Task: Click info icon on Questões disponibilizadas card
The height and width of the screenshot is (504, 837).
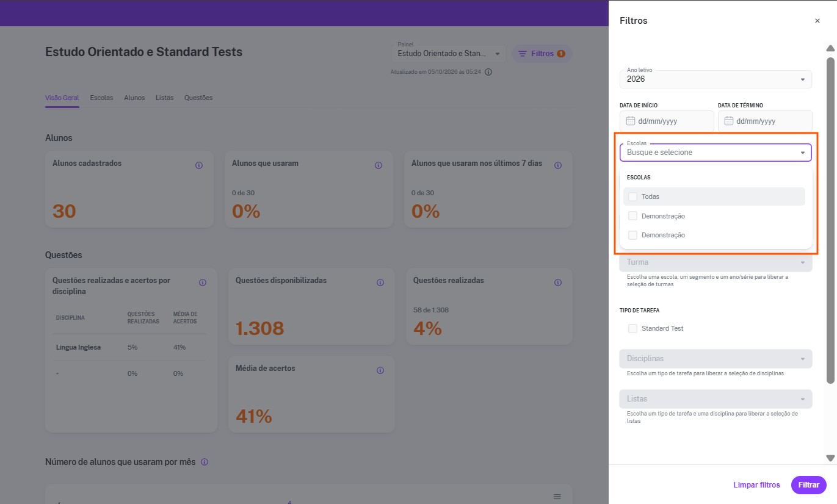Action: click(x=380, y=283)
